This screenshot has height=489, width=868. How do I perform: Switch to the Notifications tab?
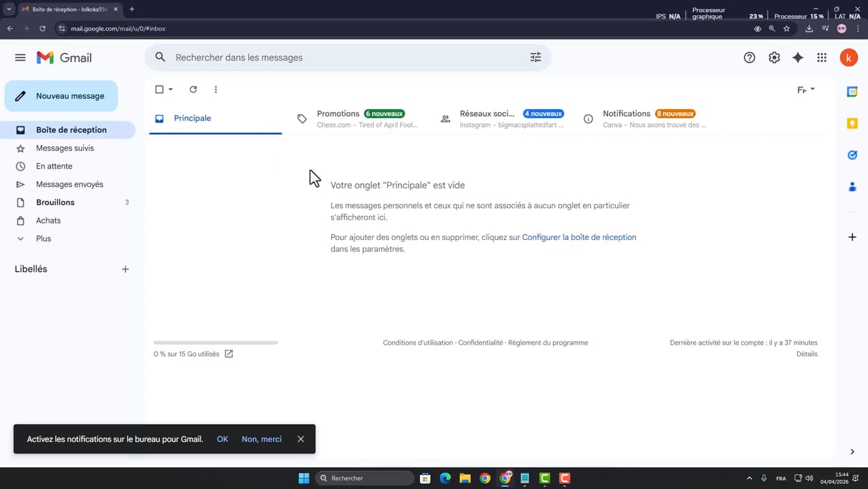click(644, 119)
